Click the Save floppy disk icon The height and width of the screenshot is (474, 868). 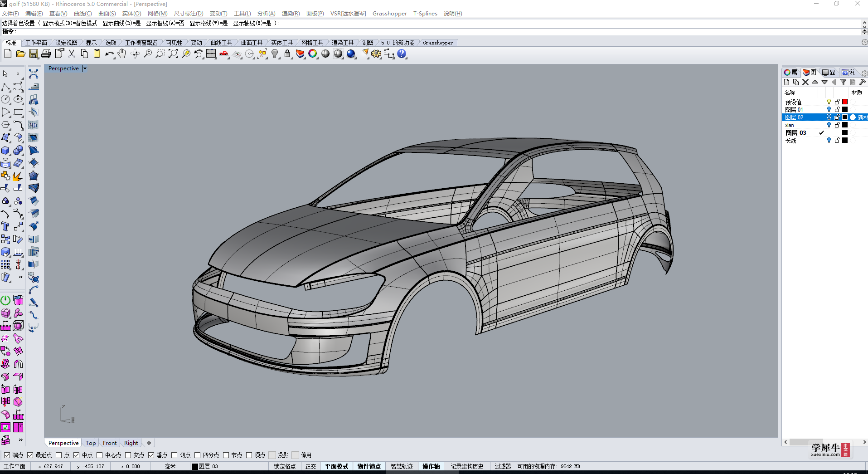coord(33,54)
